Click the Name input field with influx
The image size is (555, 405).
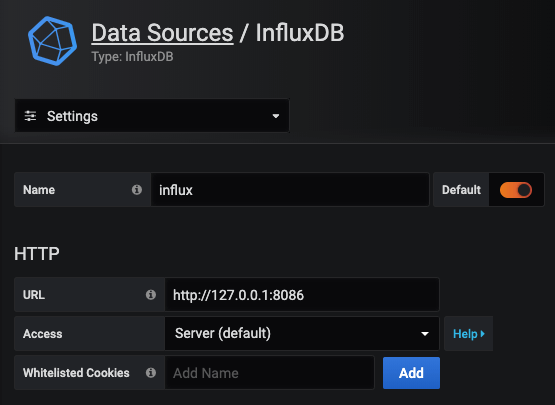(290, 190)
